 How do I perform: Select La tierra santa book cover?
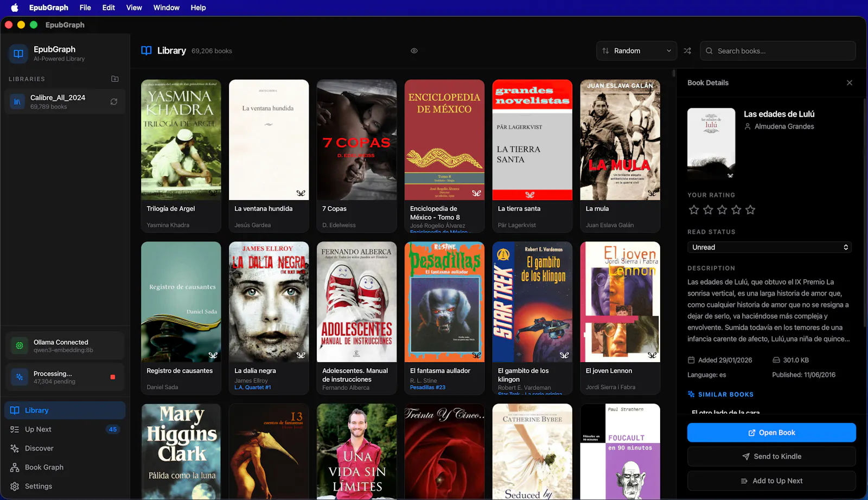[533, 140]
